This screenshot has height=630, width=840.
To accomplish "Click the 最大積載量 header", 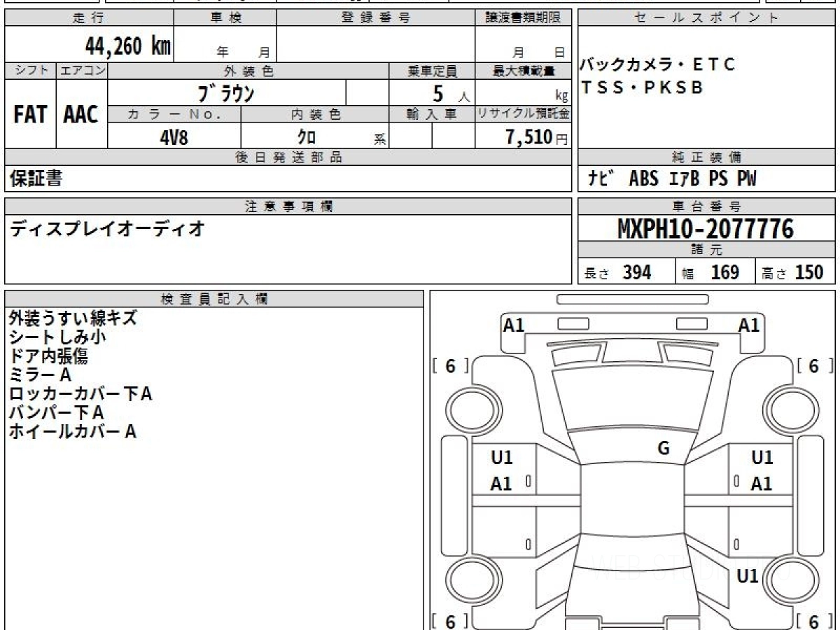I will click(x=524, y=71).
